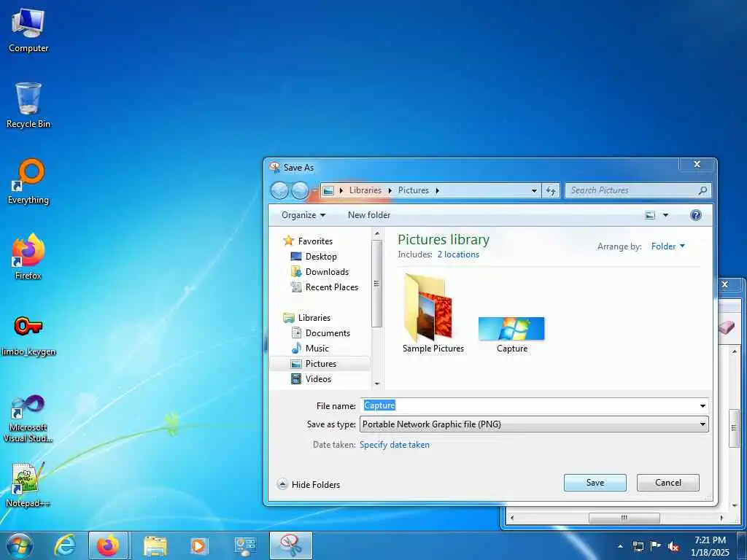Image resolution: width=747 pixels, height=560 pixels.
Task: Click Hide Folders toggle
Action: pos(309,484)
